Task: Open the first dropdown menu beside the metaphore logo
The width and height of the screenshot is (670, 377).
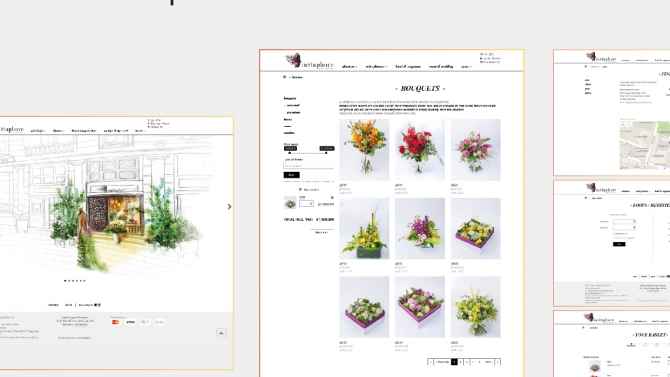Action: coord(349,67)
